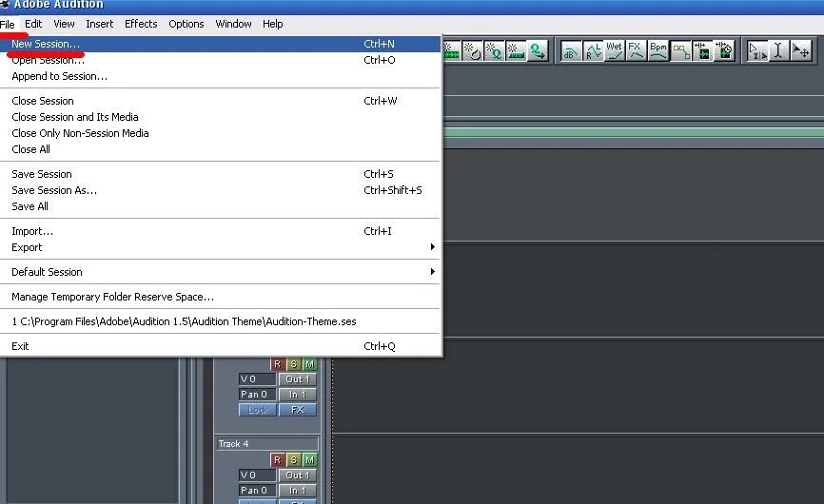Click V 0 volume field on Track 4
Screen dimensions: 824x504
[258, 475]
